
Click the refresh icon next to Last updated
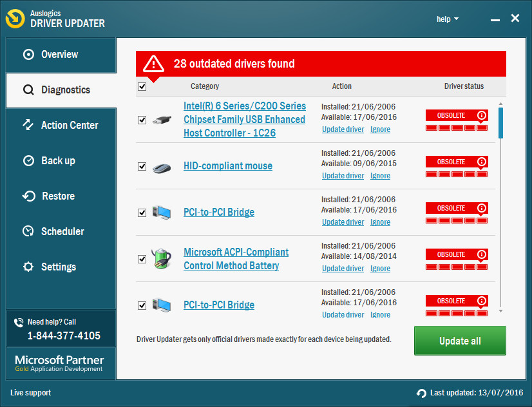421,393
